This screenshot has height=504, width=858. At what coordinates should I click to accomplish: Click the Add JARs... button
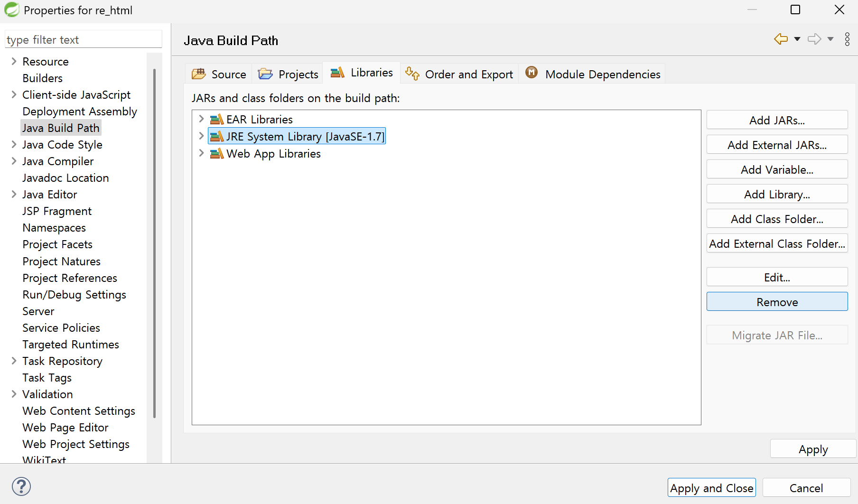click(777, 120)
